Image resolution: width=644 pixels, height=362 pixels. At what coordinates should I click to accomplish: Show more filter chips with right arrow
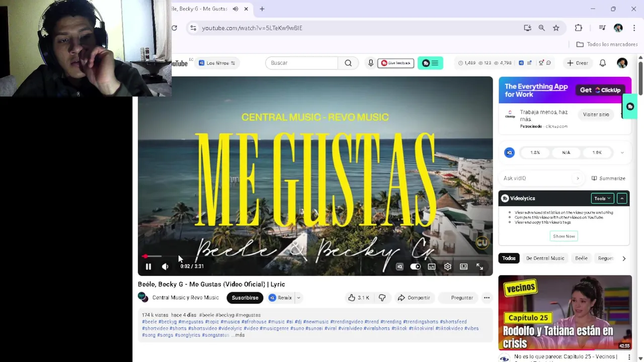pos(624,258)
